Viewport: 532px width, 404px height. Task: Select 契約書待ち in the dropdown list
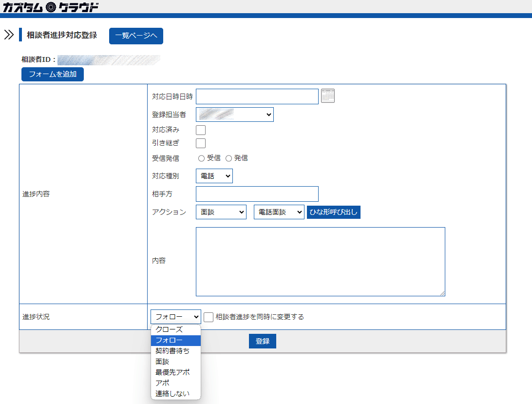172,351
